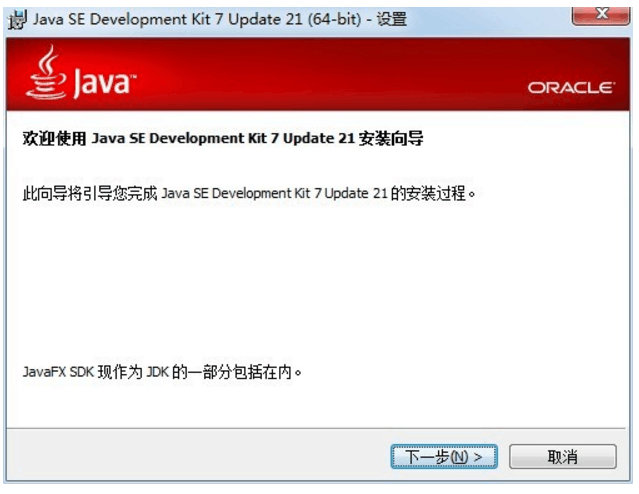
Task: Click the ORACLE logo in the banner
Action: click(571, 88)
